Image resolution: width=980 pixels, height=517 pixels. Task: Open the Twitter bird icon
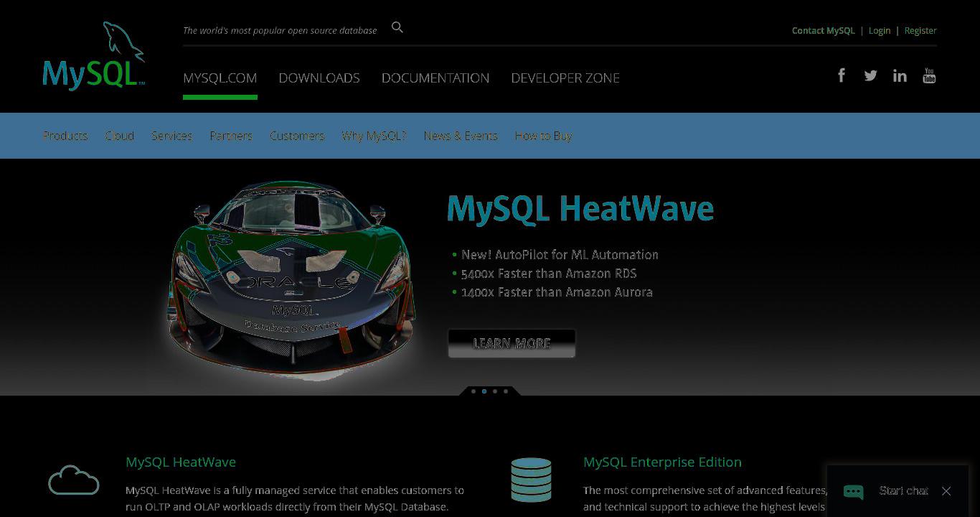pos(870,75)
